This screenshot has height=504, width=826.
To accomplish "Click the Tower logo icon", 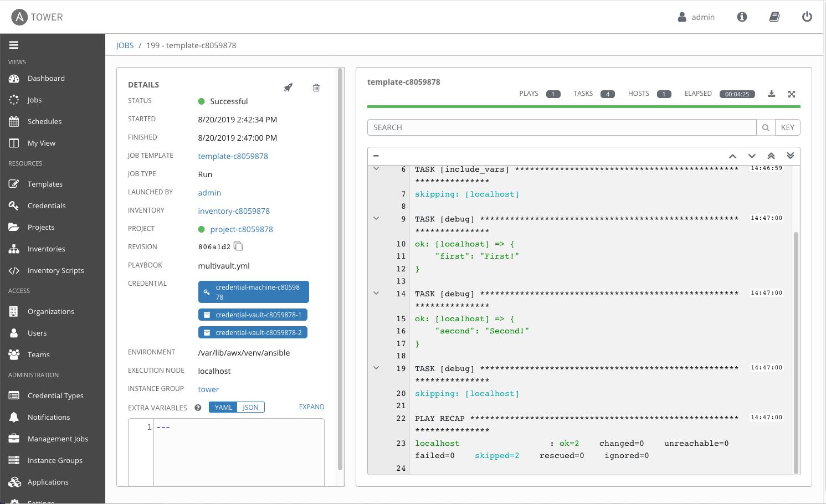I will (19, 17).
